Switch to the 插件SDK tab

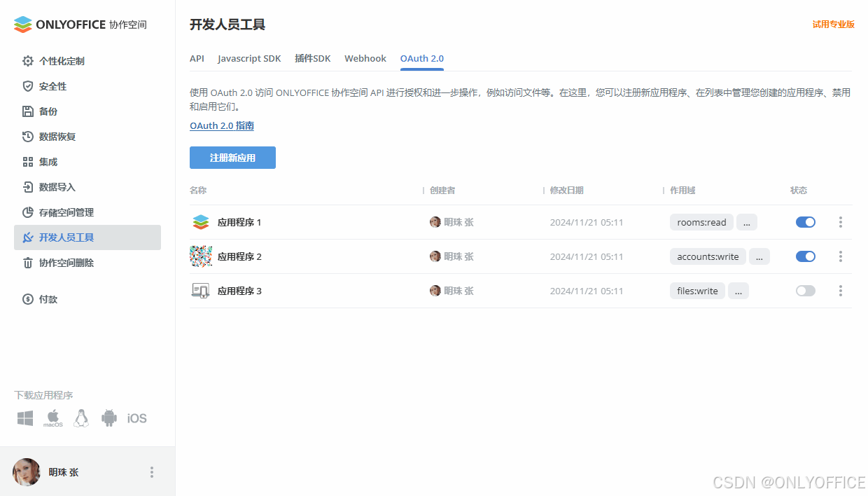pyautogui.click(x=312, y=59)
